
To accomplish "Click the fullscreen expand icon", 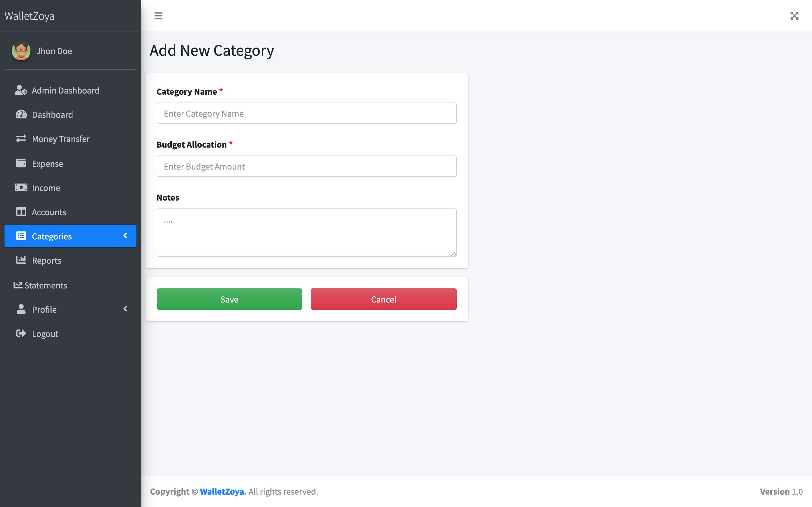I will click(x=794, y=16).
